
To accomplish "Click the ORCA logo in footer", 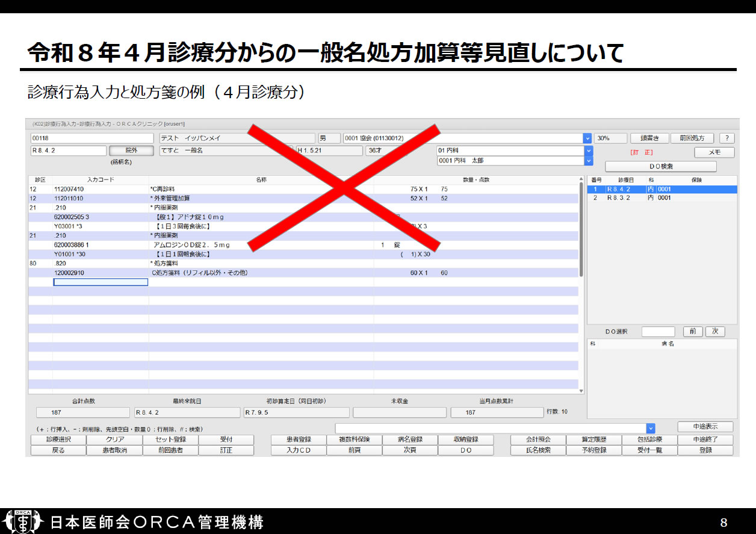I will 23,521.
